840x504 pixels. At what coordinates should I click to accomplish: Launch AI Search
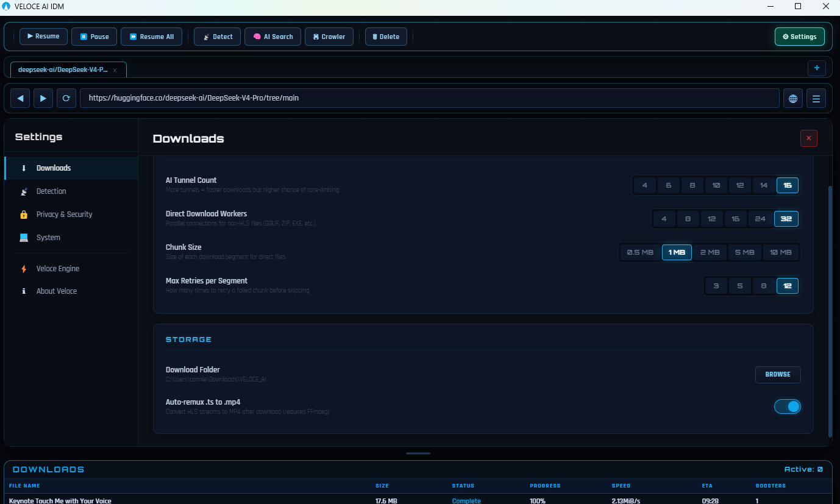pos(272,37)
